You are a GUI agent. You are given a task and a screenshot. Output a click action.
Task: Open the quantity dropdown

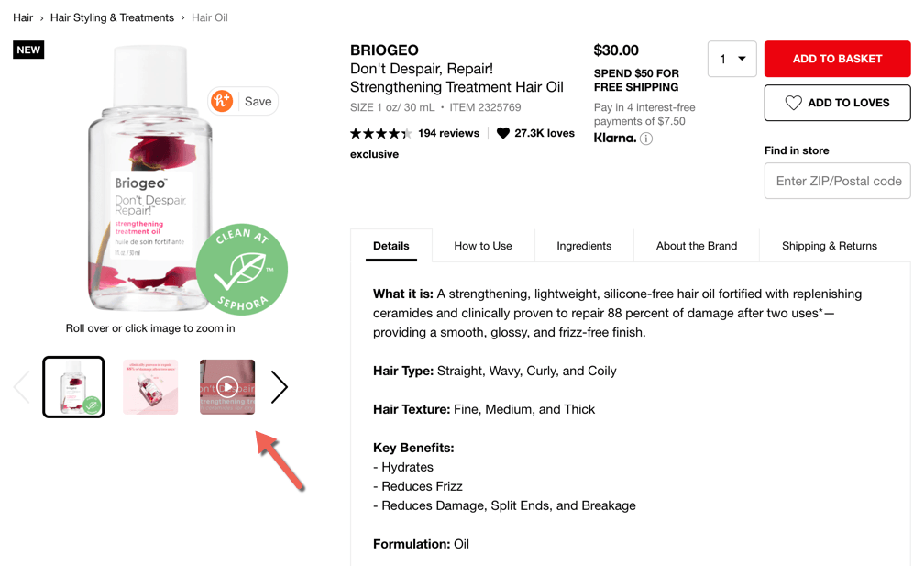(x=731, y=58)
